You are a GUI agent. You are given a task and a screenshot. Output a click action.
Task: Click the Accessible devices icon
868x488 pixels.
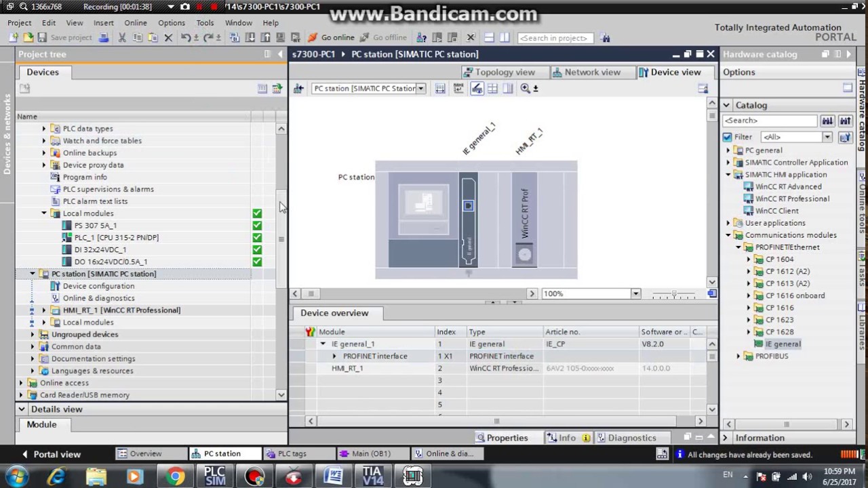[x=421, y=38]
